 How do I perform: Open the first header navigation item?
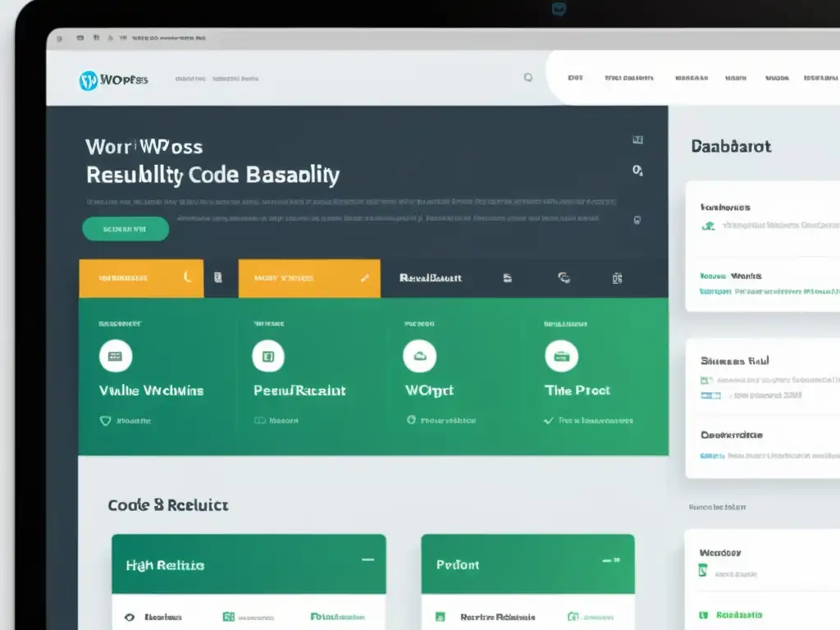tap(575, 78)
